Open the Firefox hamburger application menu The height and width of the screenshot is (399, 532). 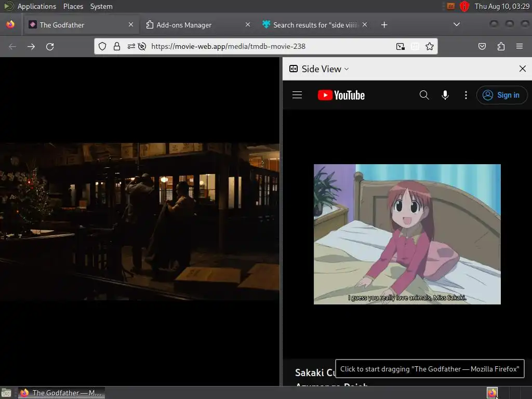click(520, 46)
